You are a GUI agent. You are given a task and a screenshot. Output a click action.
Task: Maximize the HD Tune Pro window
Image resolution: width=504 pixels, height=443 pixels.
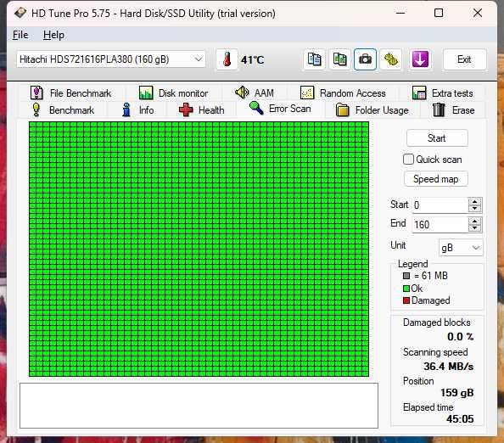click(x=439, y=14)
